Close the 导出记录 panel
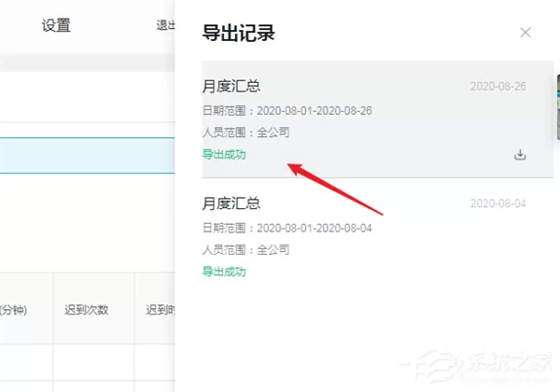Image resolution: width=560 pixels, height=392 pixels. (x=525, y=33)
